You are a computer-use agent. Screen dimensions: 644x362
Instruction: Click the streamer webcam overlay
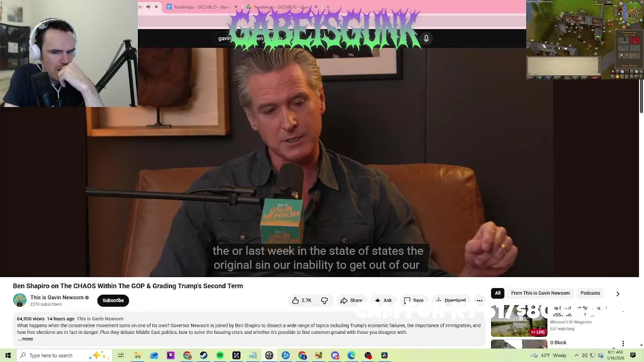(x=68, y=53)
